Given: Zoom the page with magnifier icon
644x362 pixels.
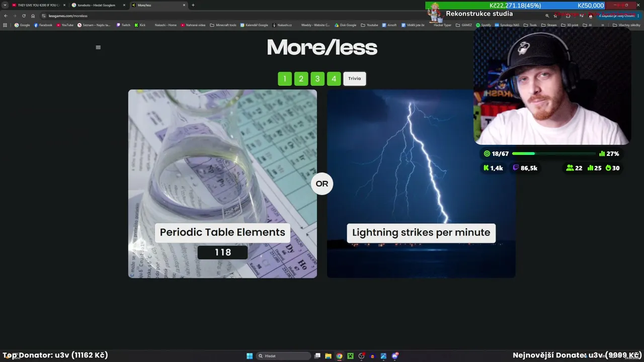Looking at the screenshot, I should click(x=547, y=16).
